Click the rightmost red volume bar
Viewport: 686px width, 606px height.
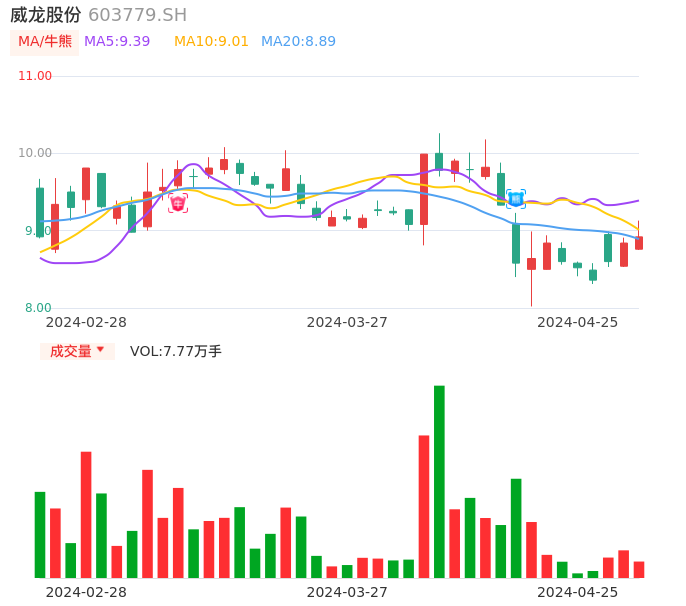click(639, 569)
